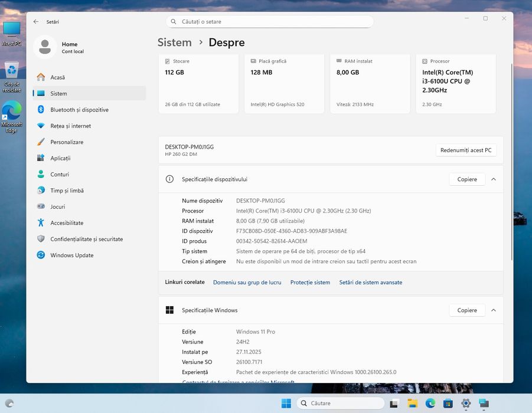Viewport: 532px width, 413px height.
Task: Click the Tip sistem 64-bit value
Action: tap(301, 251)
